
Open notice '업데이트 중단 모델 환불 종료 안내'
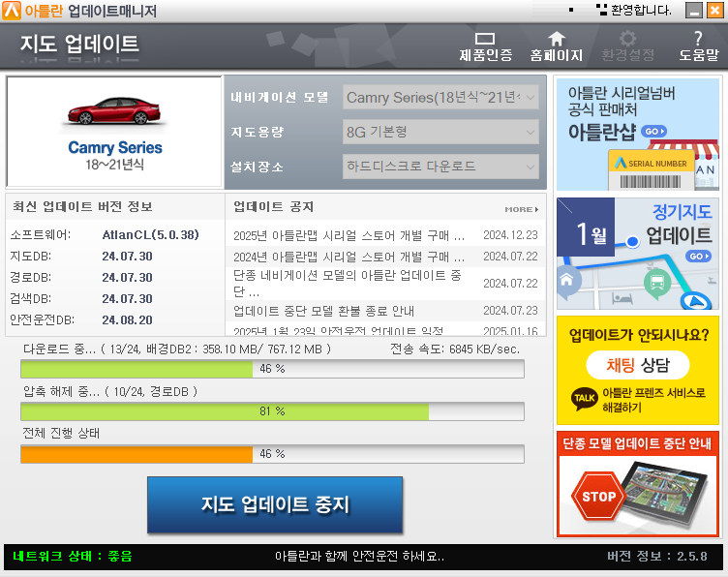pyautogui.click(x=323, y=311)
